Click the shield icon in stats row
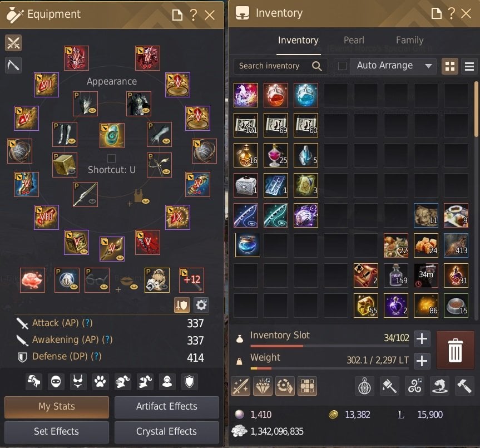480x448 pixels. (x=190, y=382)
